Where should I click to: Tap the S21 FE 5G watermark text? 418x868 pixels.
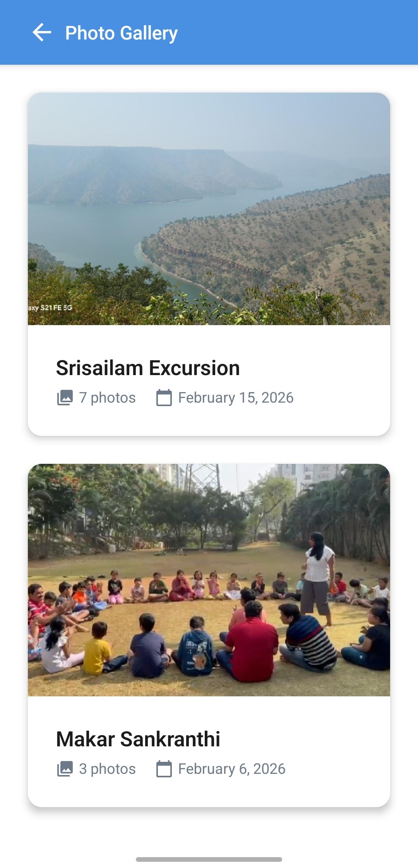pyautogui.click(x=50, y=308)
